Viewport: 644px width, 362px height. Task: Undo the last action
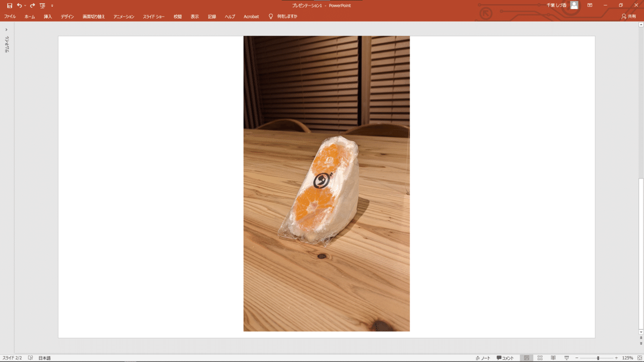pyautogui.click(x=19, y=5)
